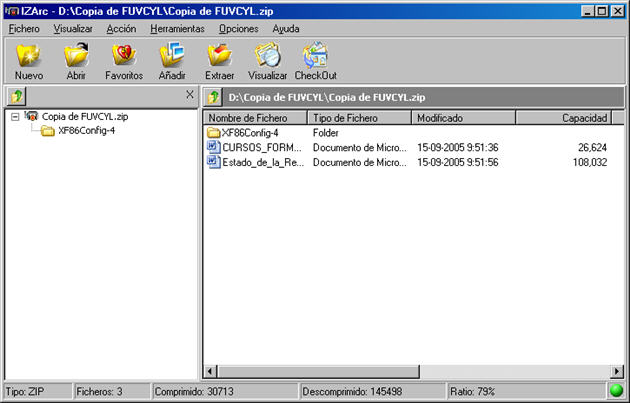630x403 pixels.
Task: Collapse the Copia de FUVCYL.zip tree node
Action: (15, 117)
